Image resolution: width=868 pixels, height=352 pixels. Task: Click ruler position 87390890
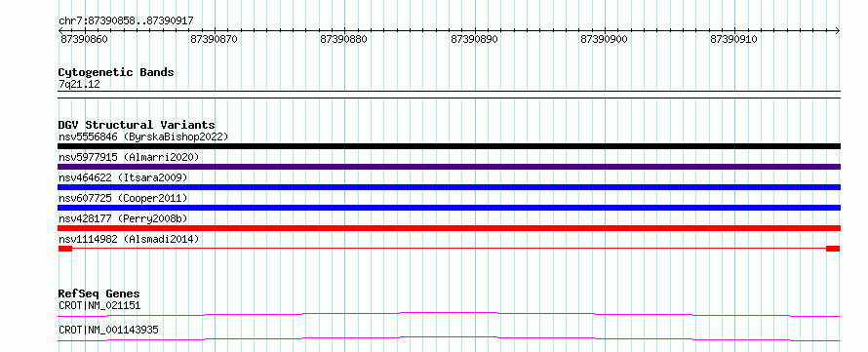click(x=474, y=39)
